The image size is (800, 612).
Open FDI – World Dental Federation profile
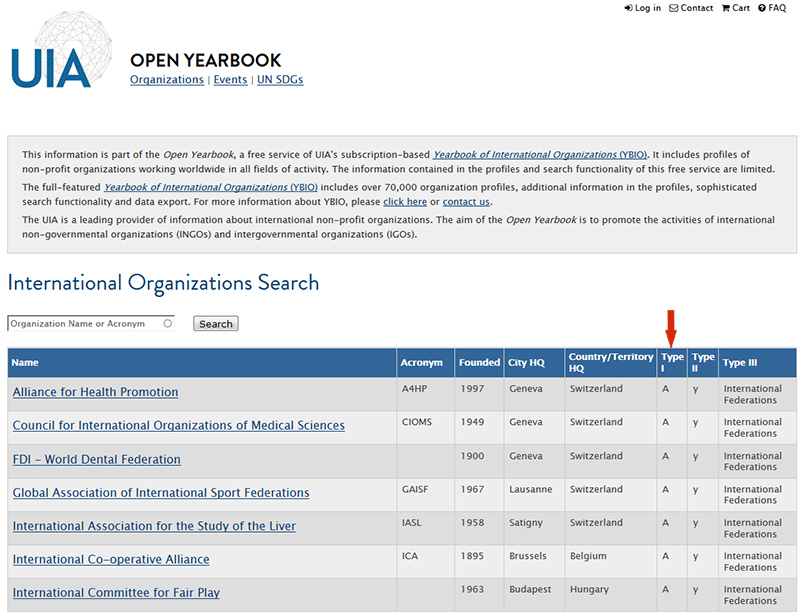point(96,459)
